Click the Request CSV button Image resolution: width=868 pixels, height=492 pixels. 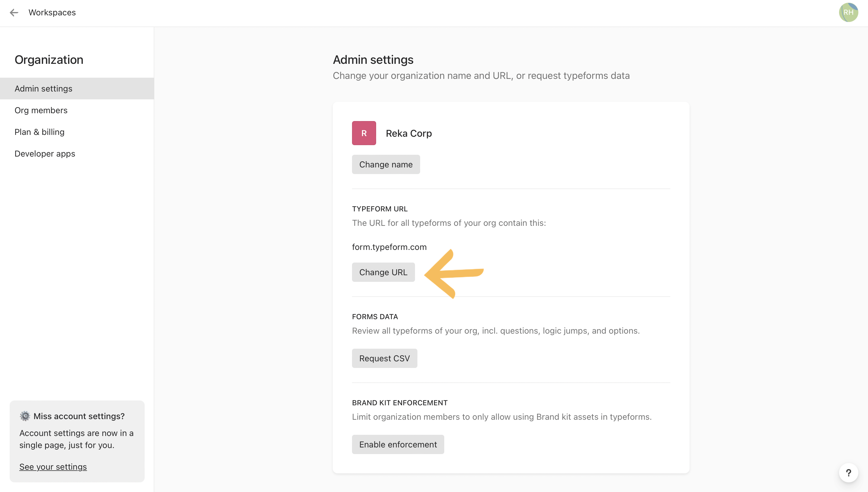385,358
